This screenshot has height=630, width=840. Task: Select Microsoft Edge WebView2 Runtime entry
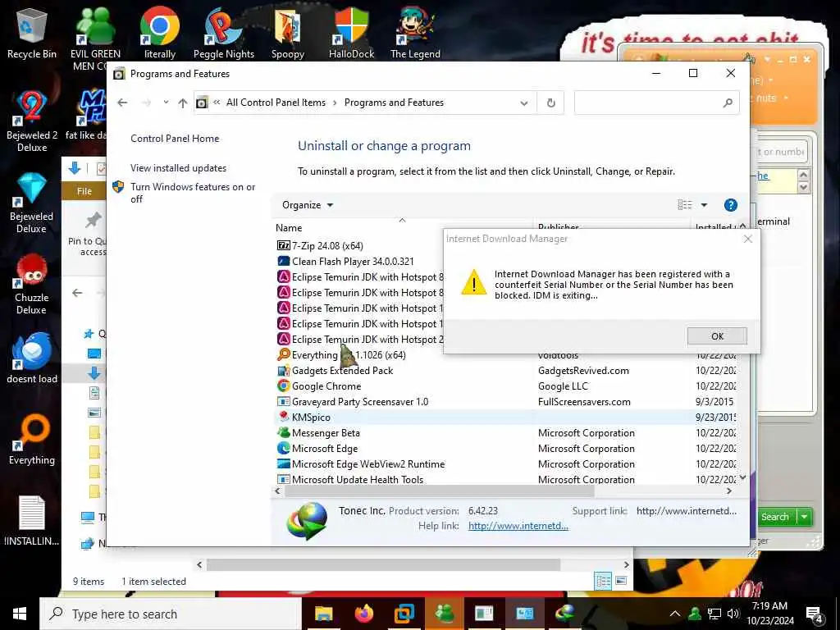tap(368, 464)
